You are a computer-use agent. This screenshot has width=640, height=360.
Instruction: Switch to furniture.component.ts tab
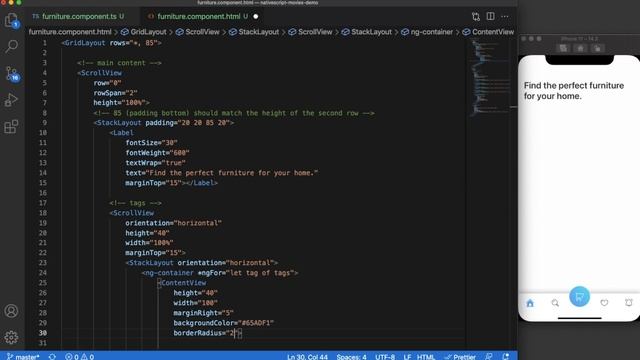79,16
